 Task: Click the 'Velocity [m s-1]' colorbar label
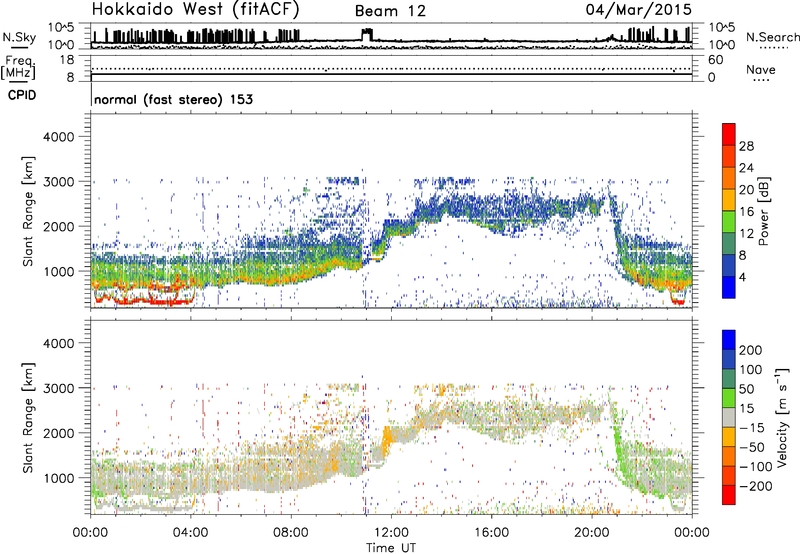tap(782, 417)
